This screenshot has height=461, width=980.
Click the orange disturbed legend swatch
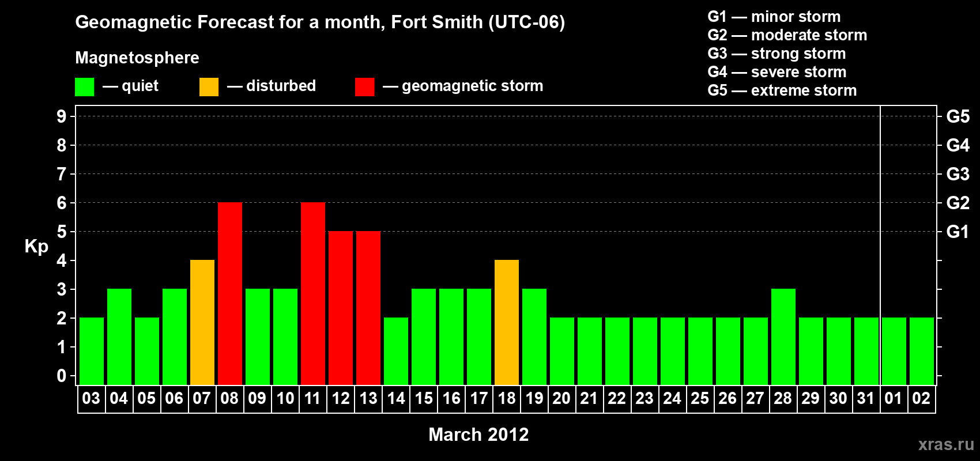pos(209,87)
